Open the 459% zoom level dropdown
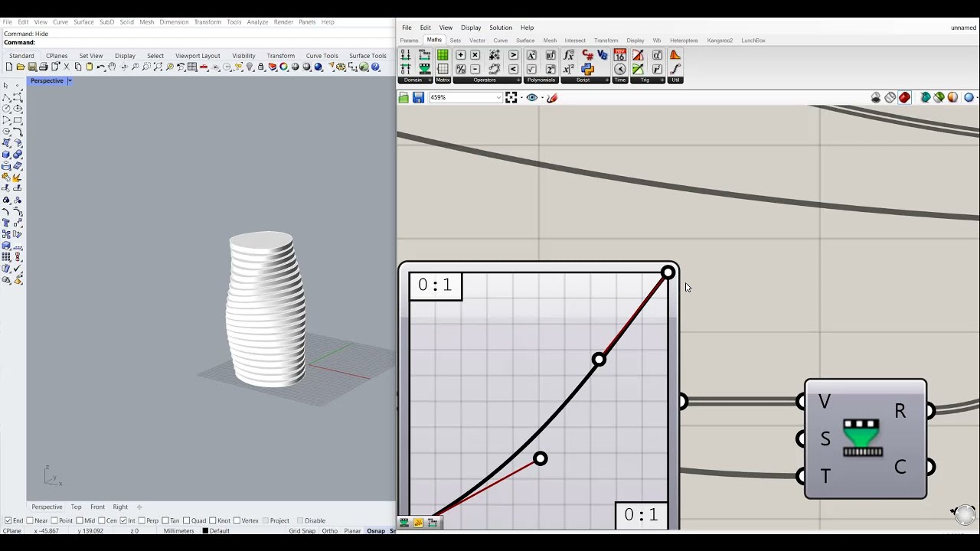The image size is (980, 551). coord(498,97)
